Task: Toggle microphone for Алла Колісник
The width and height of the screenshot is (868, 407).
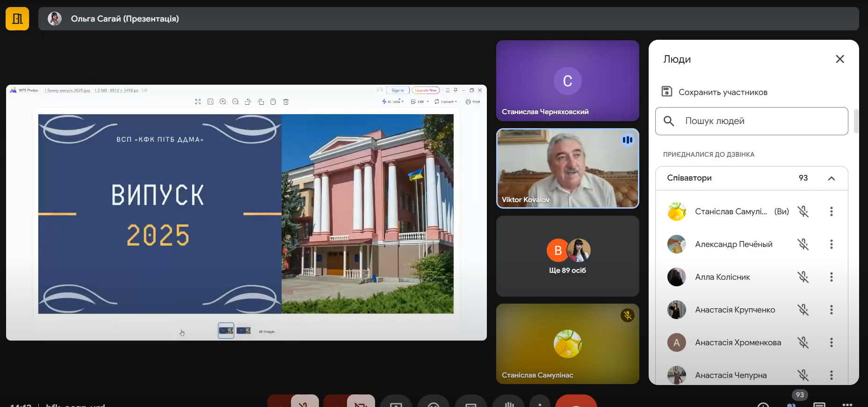Action: click(803, 277)
